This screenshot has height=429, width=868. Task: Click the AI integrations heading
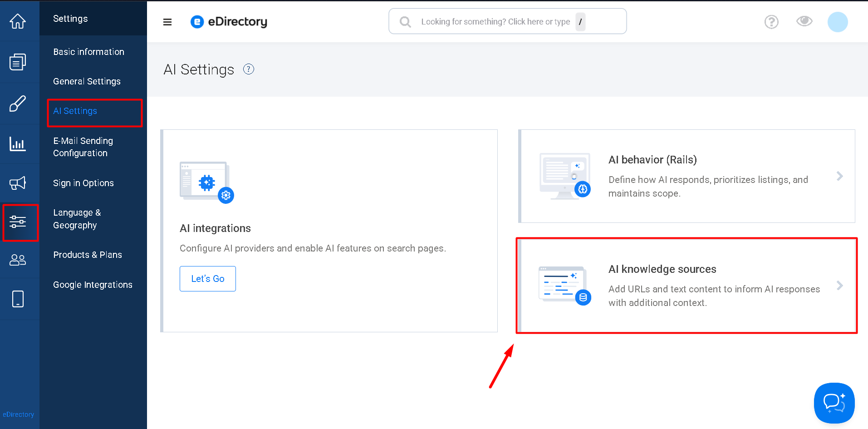[x=215, y=228]
